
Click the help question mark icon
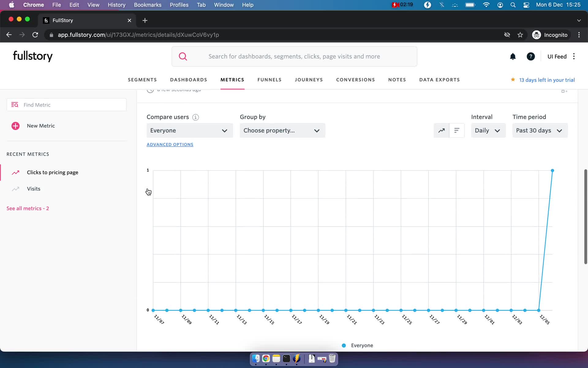tap(530, 56)
